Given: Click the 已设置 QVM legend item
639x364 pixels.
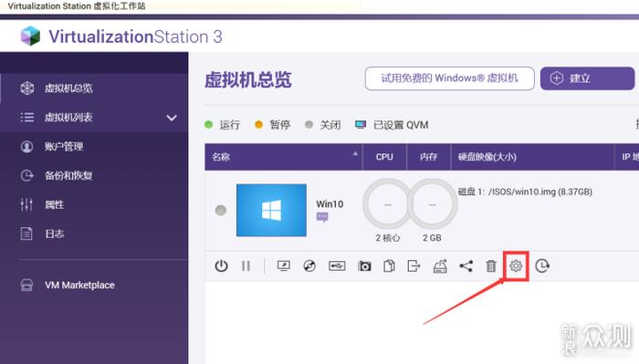Looking at the screenshot, I should pos(392,125).
